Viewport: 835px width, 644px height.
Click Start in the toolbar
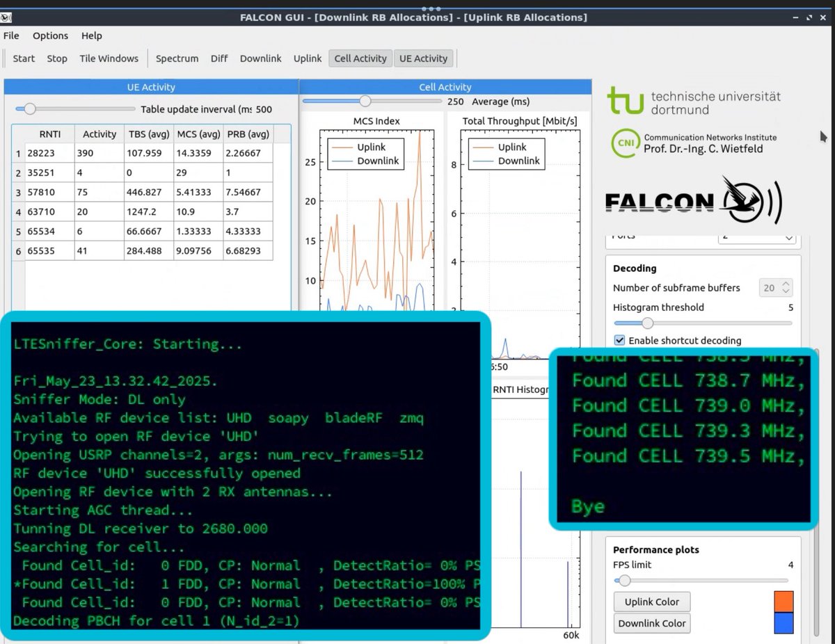click(x=24, y=58)
